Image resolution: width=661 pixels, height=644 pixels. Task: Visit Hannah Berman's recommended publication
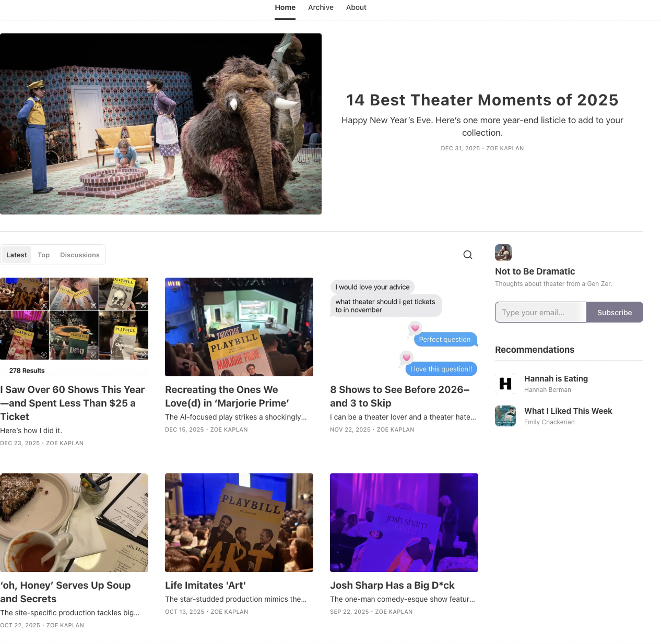coord(556,378)
